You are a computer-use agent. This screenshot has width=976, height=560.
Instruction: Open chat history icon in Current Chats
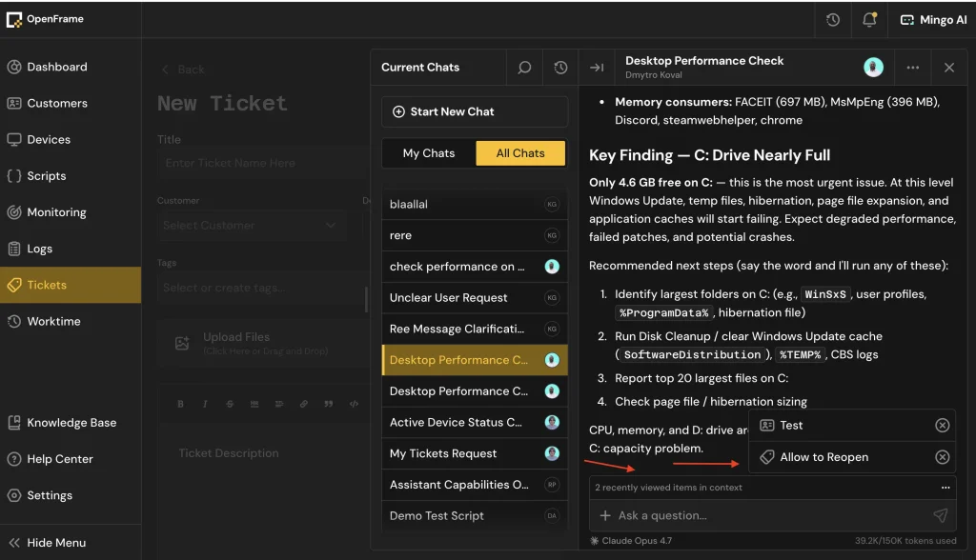tap(560, 68)
